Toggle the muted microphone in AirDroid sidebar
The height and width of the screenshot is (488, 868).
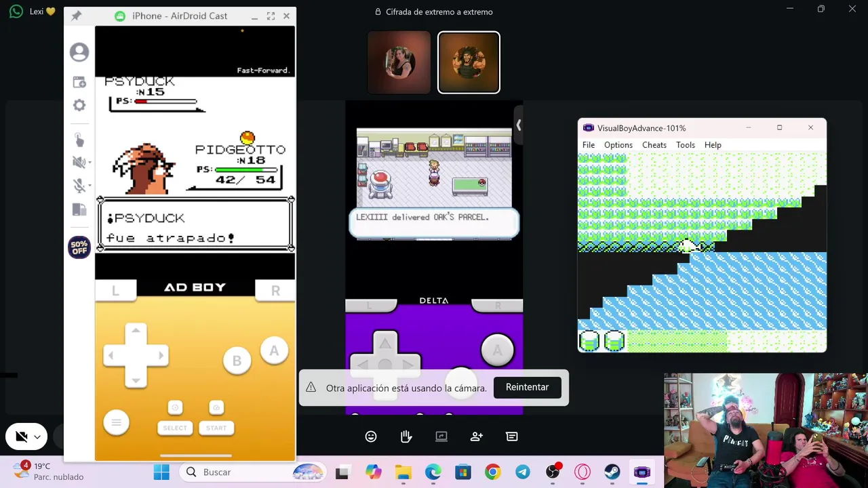[x=78, y=186]
